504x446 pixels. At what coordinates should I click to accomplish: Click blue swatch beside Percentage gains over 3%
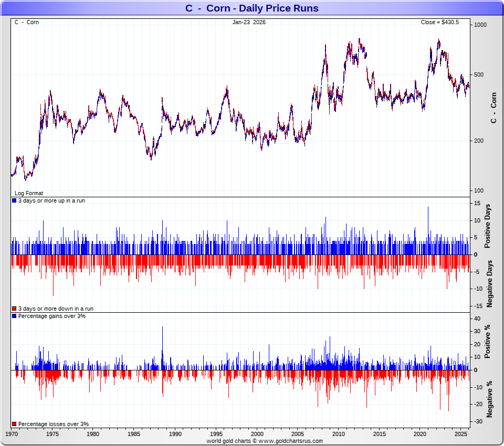click(14, 316)
